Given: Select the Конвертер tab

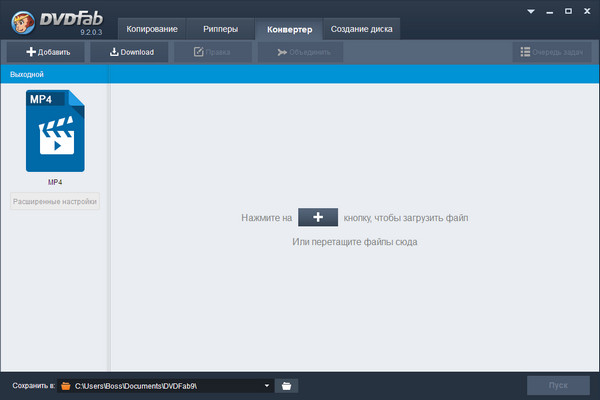Looking at the screenshot, I should [289, 29].
